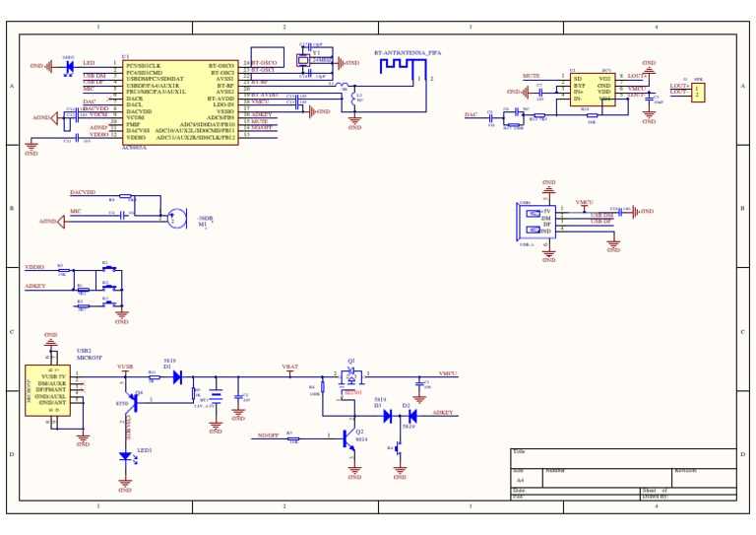Click the 8550 transistor below VUSB
The height and width of the screenshot is (535, 756).
coord(133,402)
